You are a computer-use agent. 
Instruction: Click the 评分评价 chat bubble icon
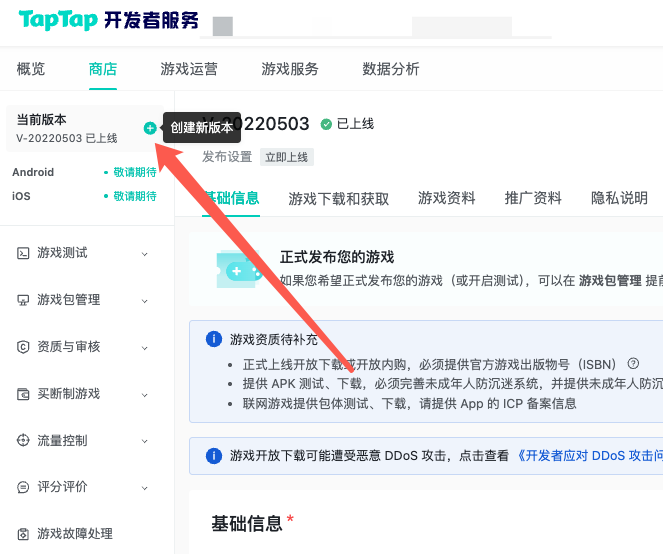point(23,487)
